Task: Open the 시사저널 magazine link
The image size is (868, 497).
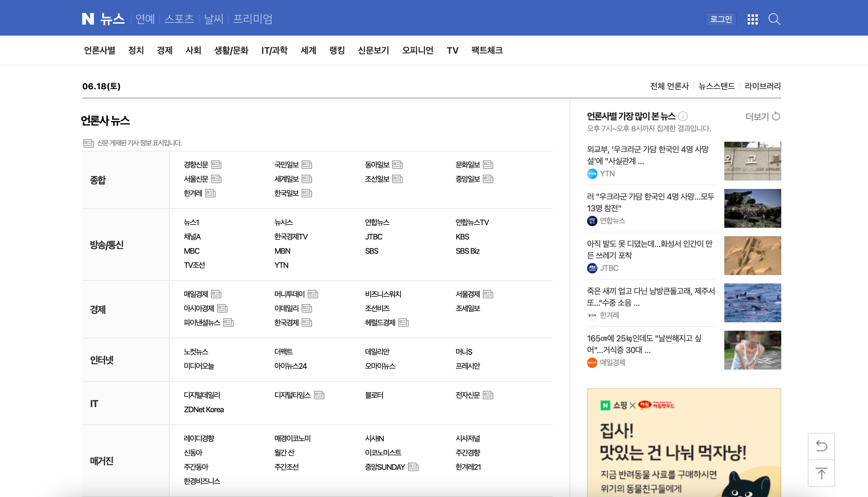Action: pos(468,439)
